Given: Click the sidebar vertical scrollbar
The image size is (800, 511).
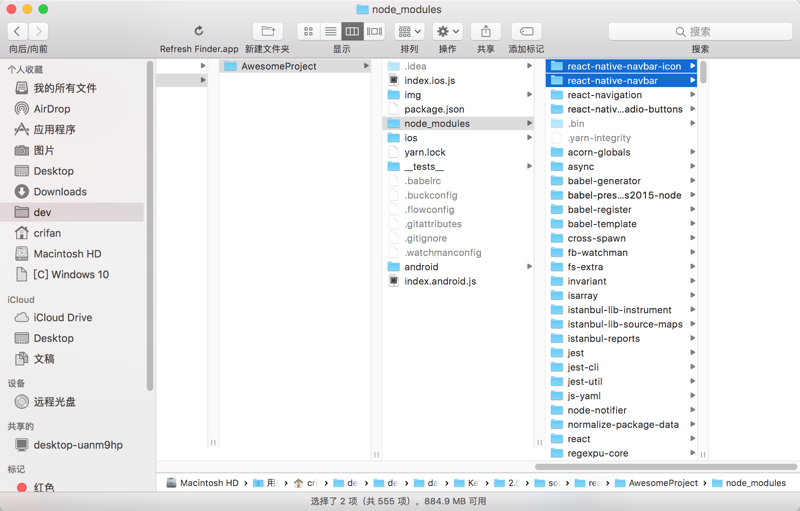Looking at the screenshot, I should [x=150, y=226].
